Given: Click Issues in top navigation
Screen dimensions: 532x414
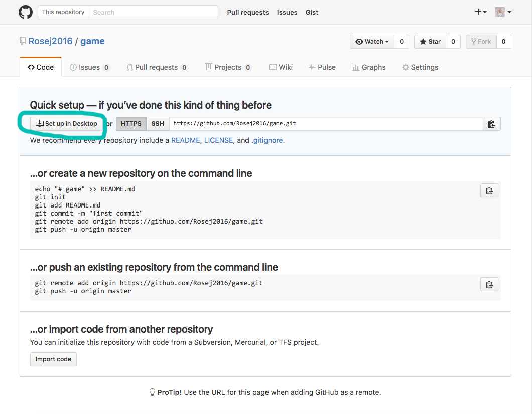Looking at the screenshot, I should tap(287, 12).
